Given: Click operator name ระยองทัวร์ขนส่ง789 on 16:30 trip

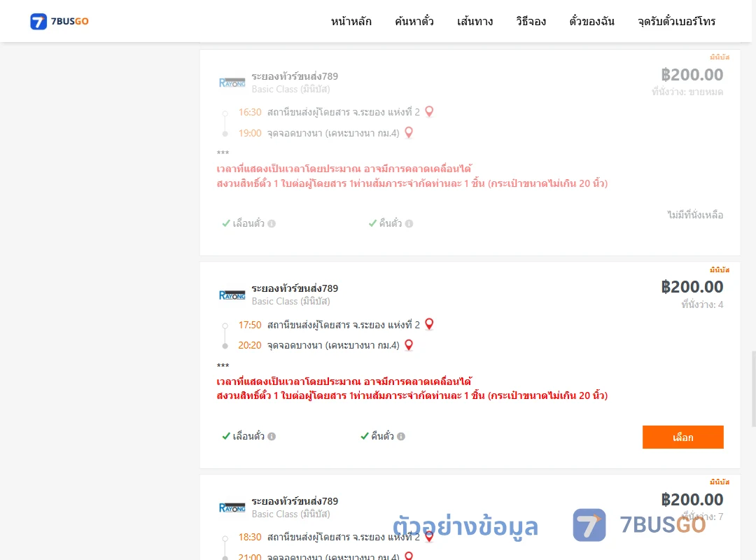Looking at the screenshot, I should click(x=295, y=76).
